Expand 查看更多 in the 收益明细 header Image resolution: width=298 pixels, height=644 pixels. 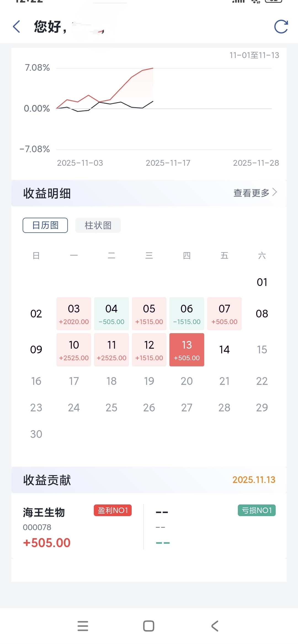pyautogui.click(x=255, y=193)
